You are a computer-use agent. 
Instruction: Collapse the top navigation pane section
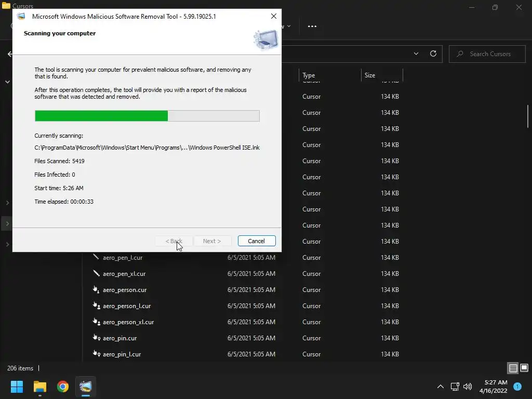[7, 82]
